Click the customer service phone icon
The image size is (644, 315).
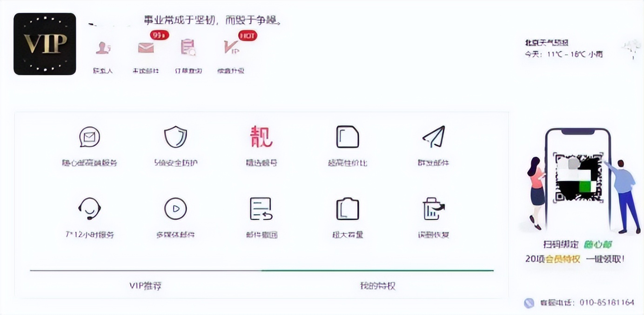529,303
